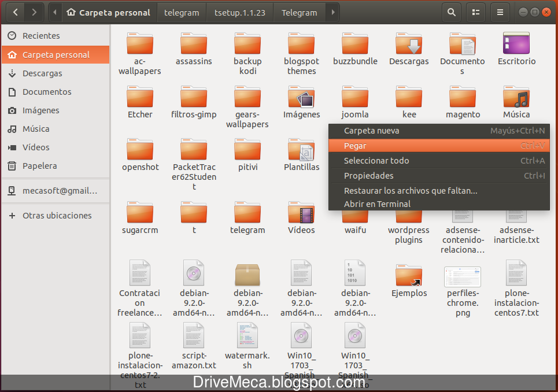Open the Descargas folder icon in the file grid
The image size is (558, 392).
pyautogui.click(x=409, y=44)
